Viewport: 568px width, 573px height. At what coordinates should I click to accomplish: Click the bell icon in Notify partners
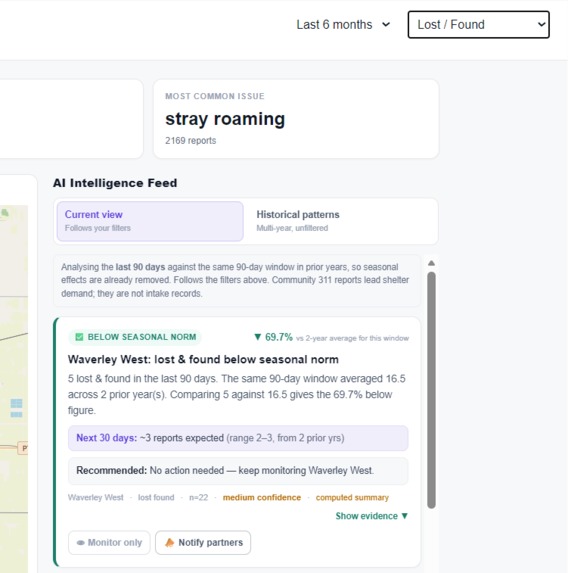[169, 543]
